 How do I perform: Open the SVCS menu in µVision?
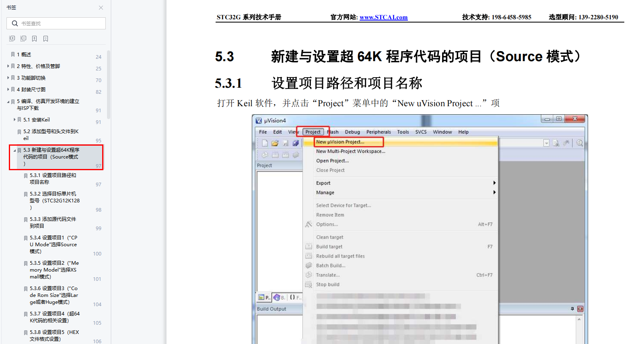click(x=421, y=132)
